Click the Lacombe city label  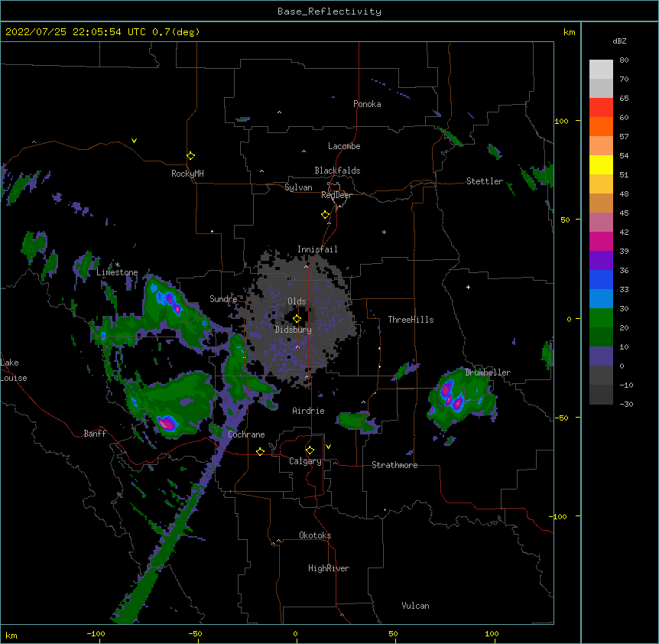click(344, 146)
